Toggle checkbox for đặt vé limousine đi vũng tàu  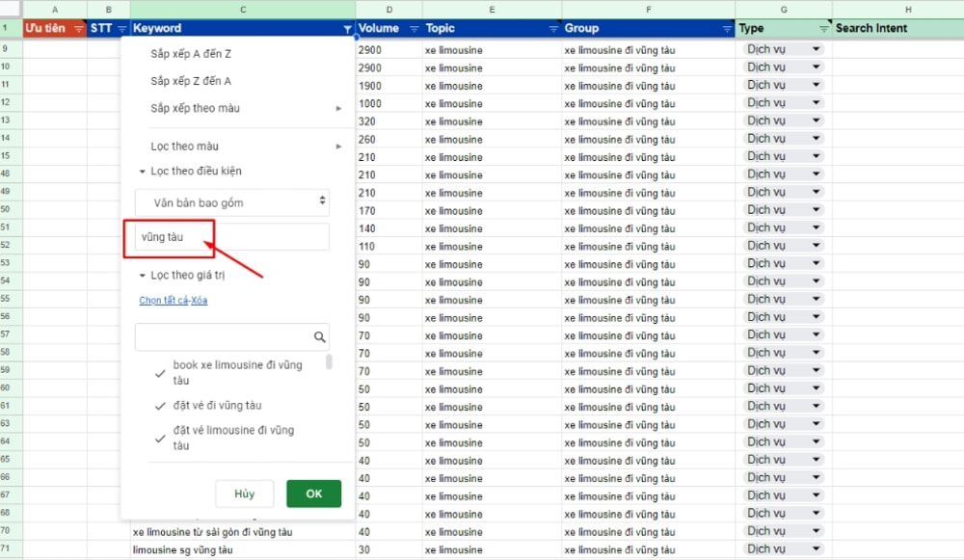pyautogui.click(x=160, y=439)
